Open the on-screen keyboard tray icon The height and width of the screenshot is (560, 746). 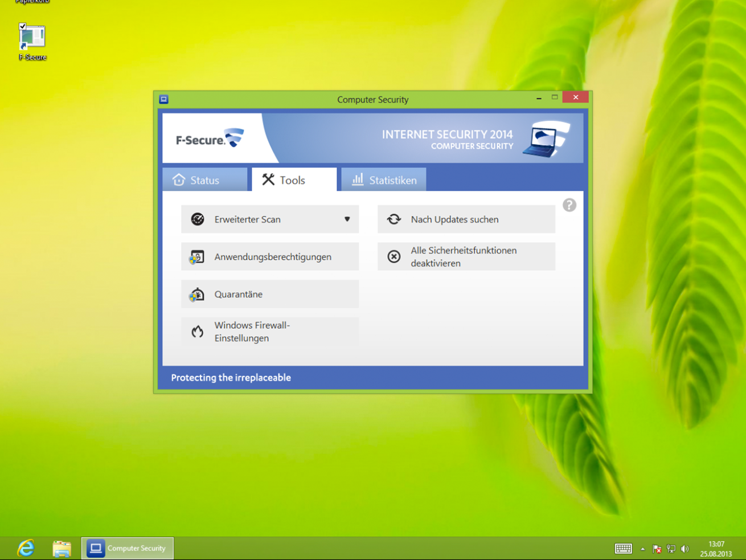tap(624, 549)
